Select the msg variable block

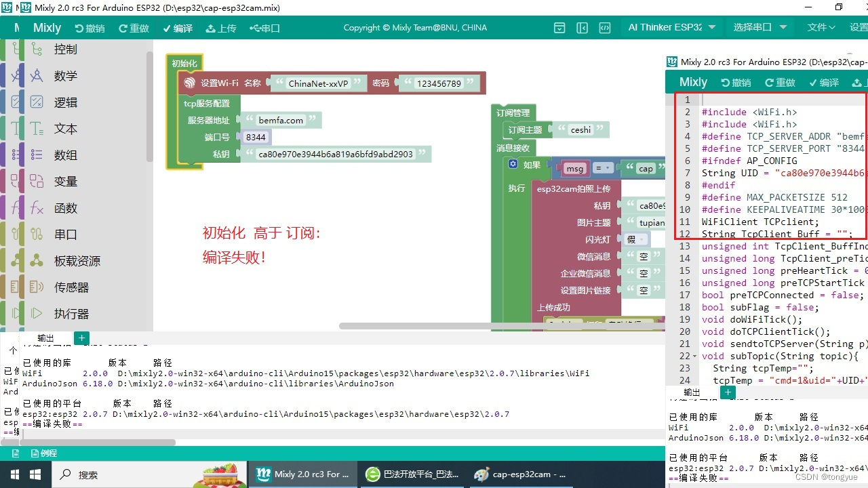[575, 169]
